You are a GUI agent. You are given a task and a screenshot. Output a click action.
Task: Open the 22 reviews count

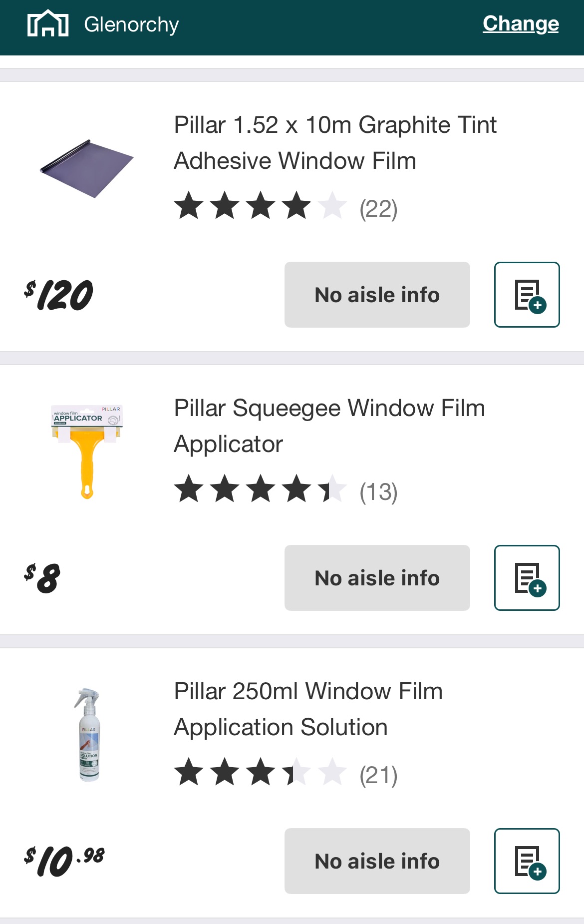tap(378, 209)
